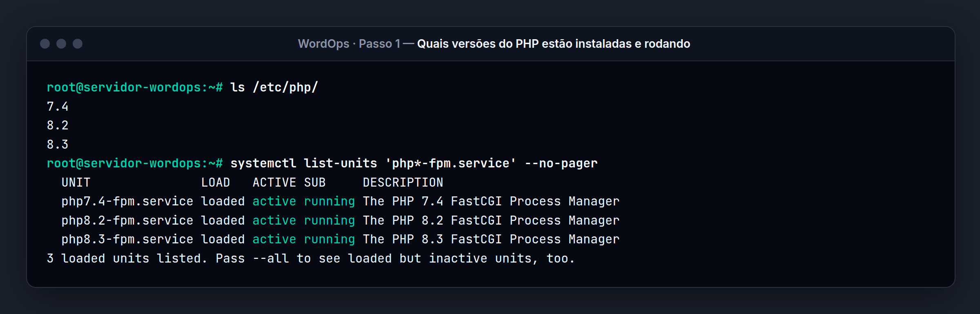
Task: Click 'active' in the php8.2-fpm row
Action: [274, 220]
